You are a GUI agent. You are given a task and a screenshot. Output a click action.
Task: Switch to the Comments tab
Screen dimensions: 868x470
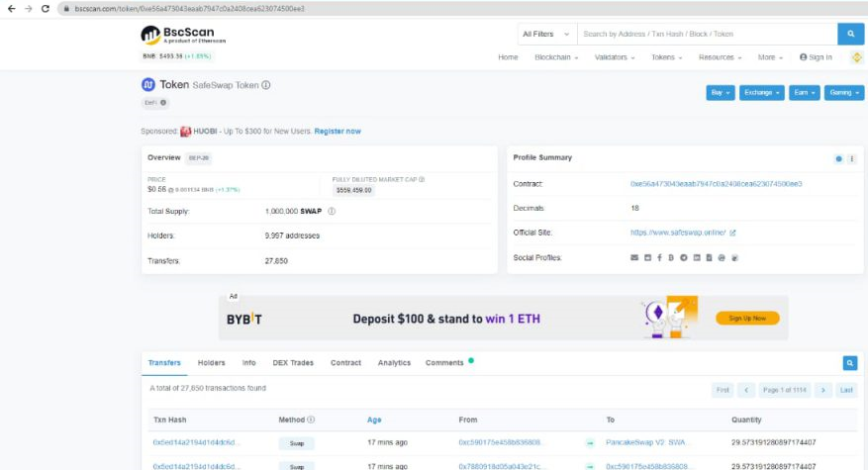click(444, 363)
